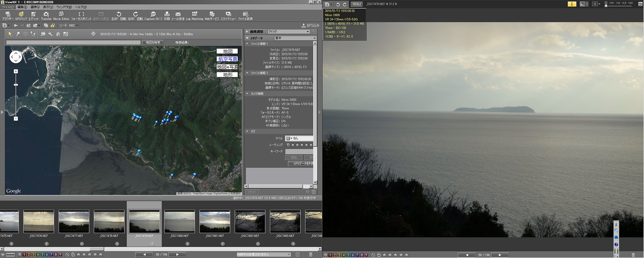
Task: Toggle the yellow image info overlay button
Action: click(x=572, y=4)
